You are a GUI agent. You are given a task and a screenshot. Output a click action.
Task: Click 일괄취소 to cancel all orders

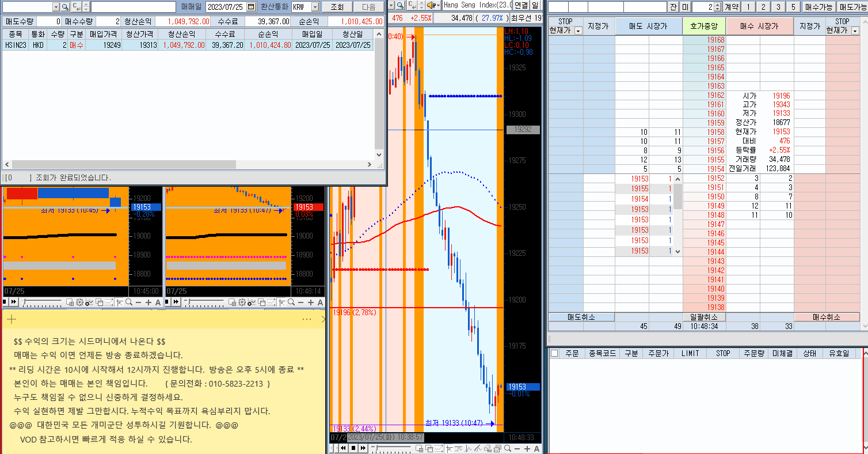[704, 317]
